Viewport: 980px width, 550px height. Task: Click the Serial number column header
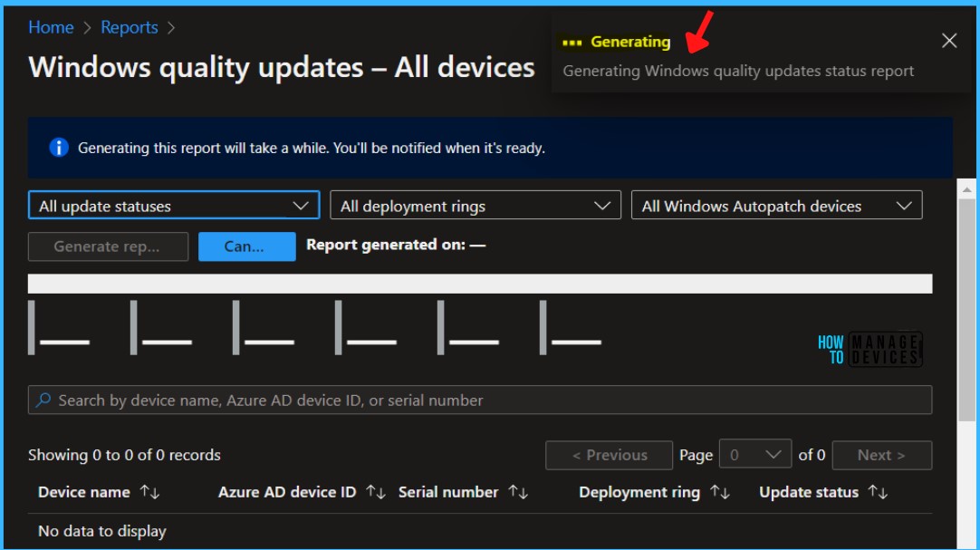pyautogui.click(x=448, y=493)
